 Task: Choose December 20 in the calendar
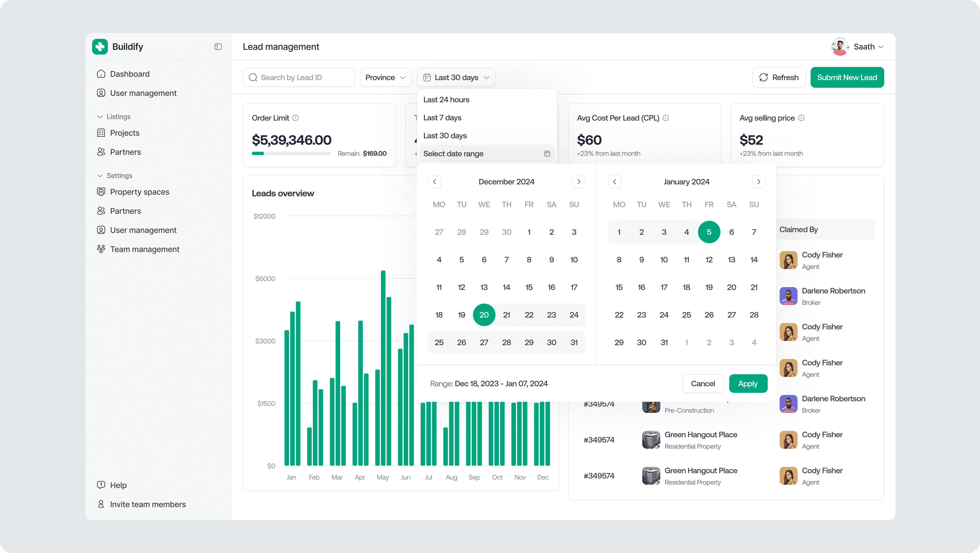pos(484,315)
